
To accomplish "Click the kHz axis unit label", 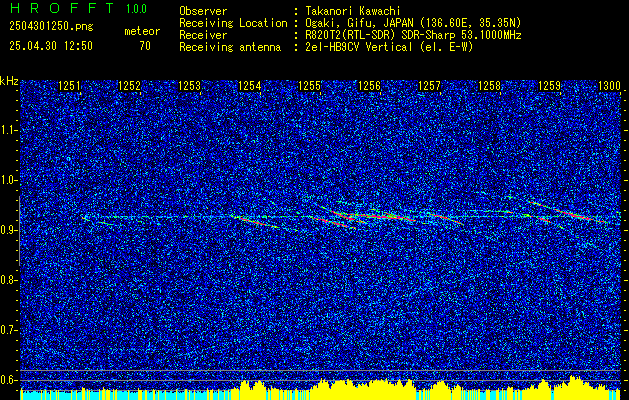I will [x=9, y=81].
